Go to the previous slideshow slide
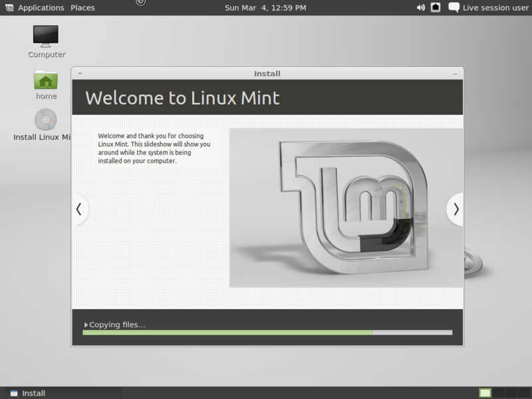This screenshot has width=532, height=399. click(80, 209)
